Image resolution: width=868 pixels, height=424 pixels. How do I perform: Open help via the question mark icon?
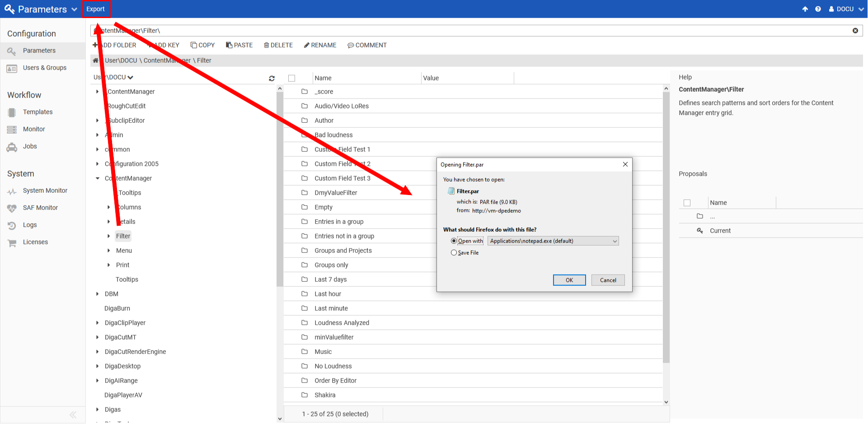[x=818, y=9]
